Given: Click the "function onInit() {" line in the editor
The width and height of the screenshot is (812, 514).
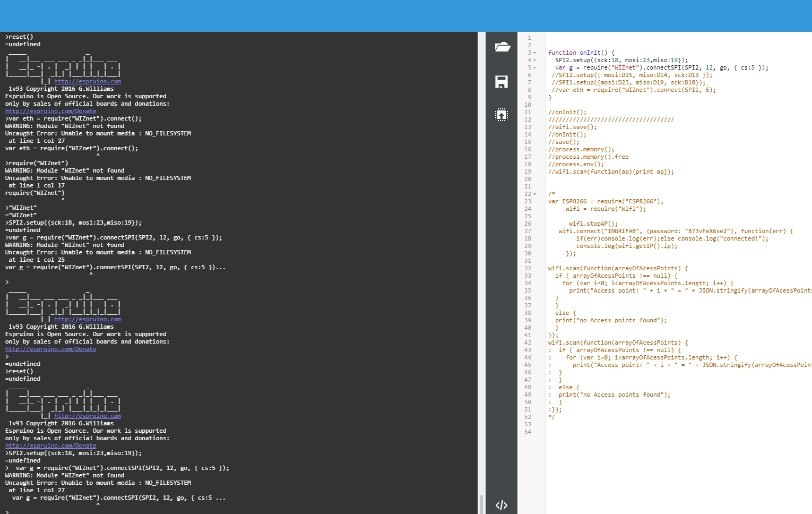Looking at the screenshot, I should coord(581,53).
